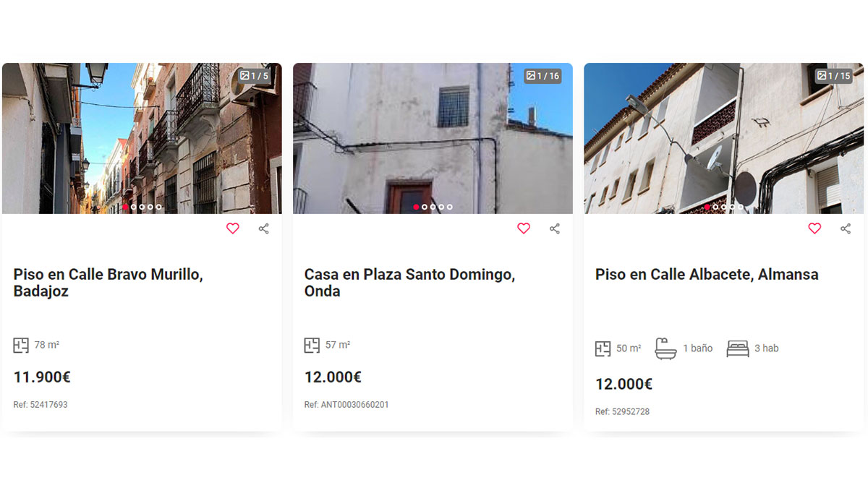
Task: Favorite the Piso en Calle Bravo Murillo listing
Action: [232, 228]
